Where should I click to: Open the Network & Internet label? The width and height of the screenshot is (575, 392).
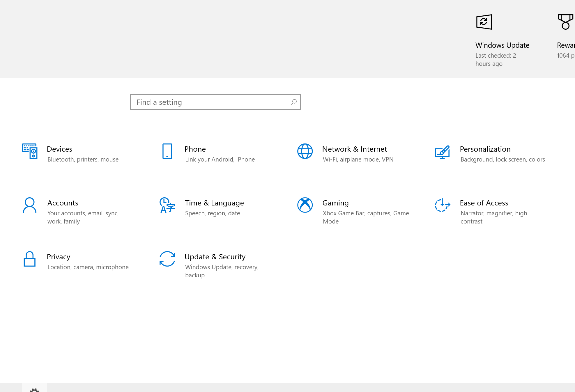point(354,149)
